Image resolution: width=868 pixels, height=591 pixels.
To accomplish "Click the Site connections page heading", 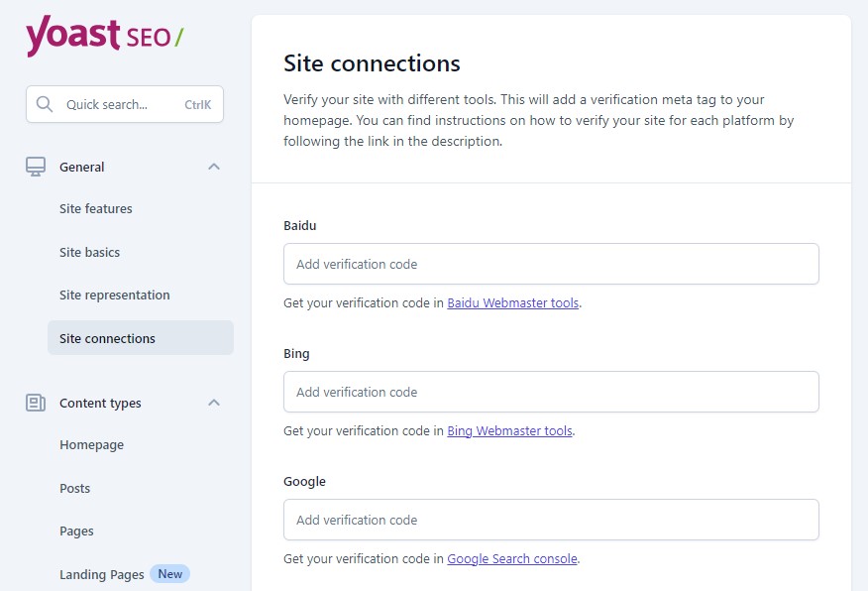I will [x=372, y=63].
